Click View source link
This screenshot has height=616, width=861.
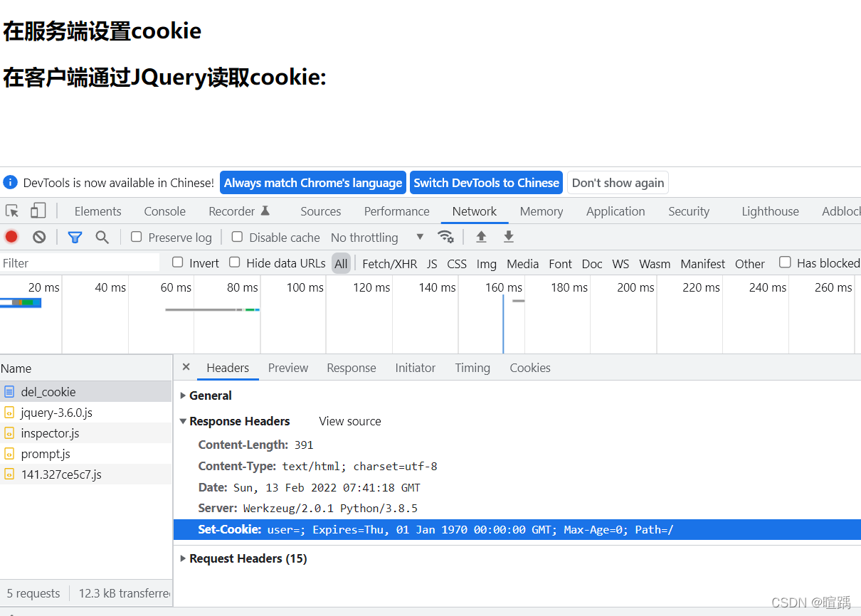350,421
